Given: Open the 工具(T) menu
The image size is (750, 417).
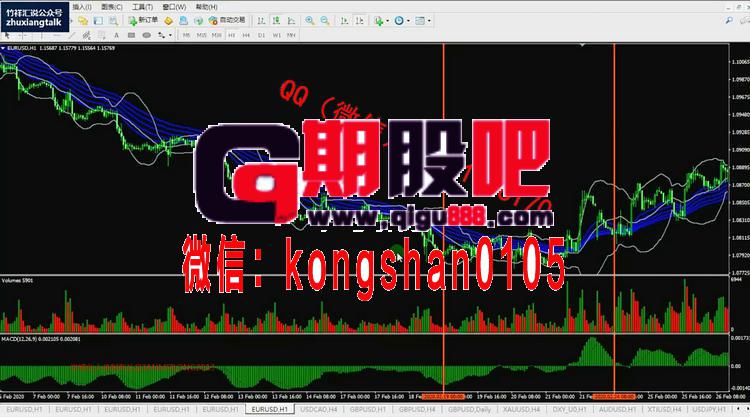Looking at the screenshot, I should click(142, 7).
